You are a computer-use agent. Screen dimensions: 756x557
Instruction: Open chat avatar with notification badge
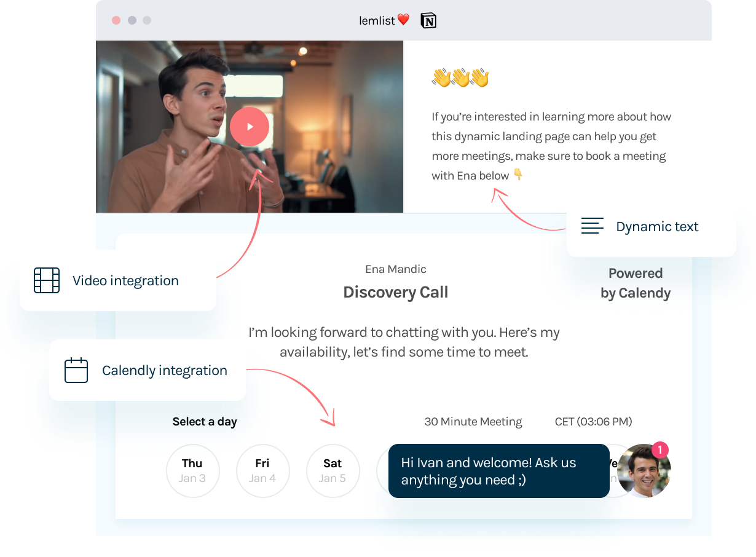click(644, 470)
